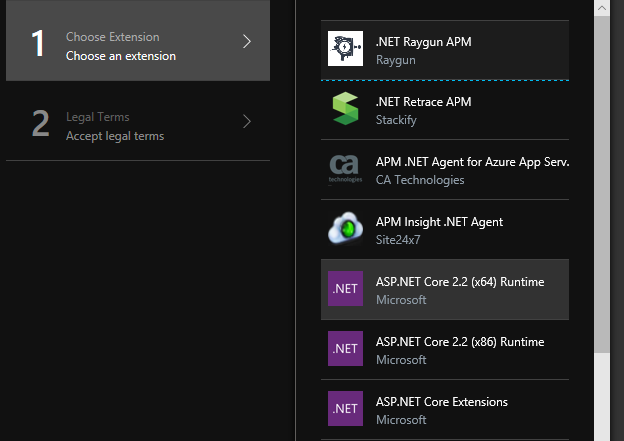Select ASP.NET Core 2.2 (x86) Runtime

click(x=445, y=350)
